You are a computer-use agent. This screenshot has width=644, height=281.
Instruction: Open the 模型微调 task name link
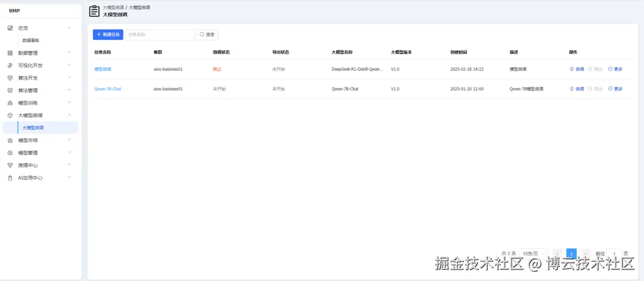[103, 69]
